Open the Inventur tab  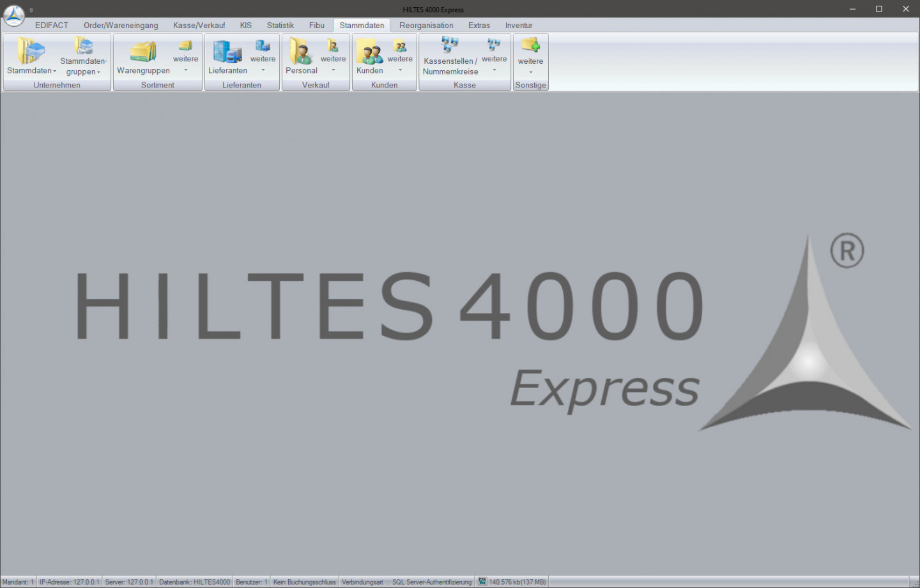click(x=519, y=26)
